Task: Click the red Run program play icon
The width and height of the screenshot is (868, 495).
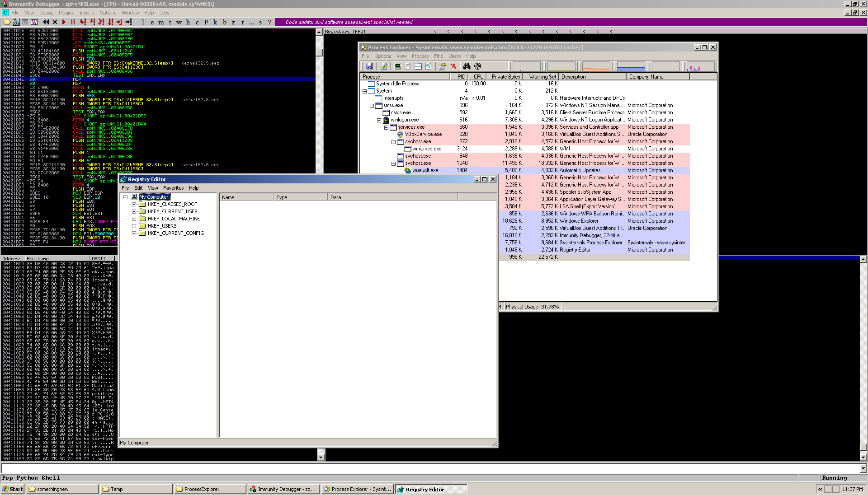Action: click(64, 22)
